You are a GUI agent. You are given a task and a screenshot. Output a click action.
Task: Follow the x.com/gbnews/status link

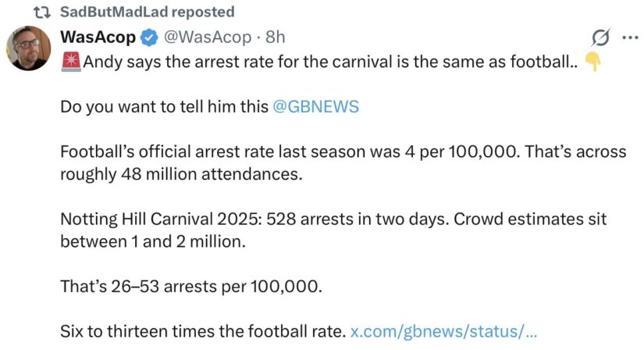(x=443, y=331)
